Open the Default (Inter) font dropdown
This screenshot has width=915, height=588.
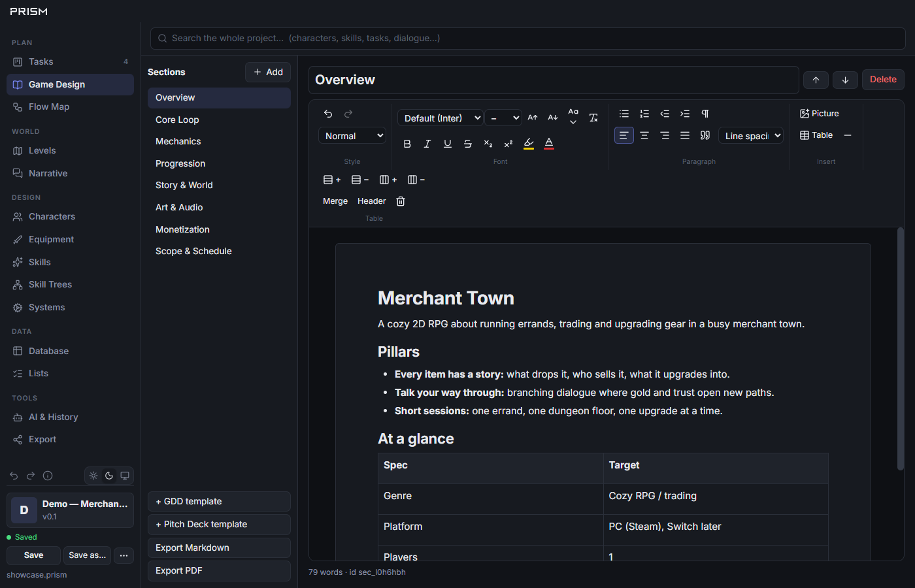pos(441,118)
